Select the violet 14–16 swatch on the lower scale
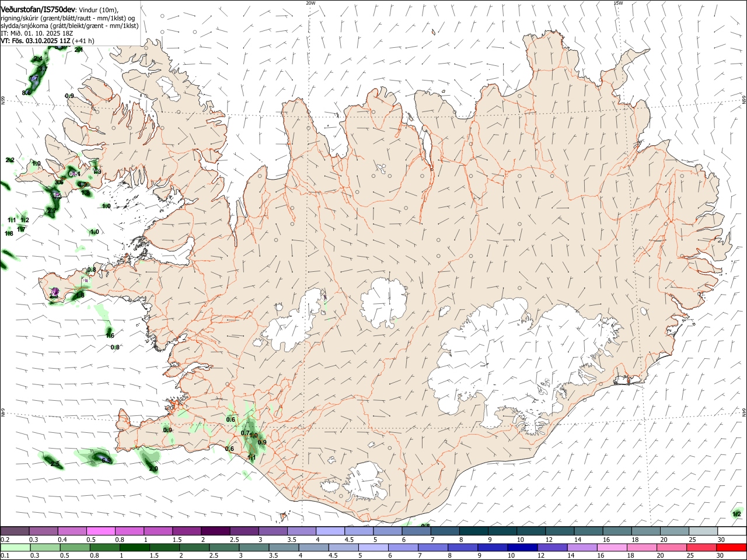This screenshot has width=747, height=560. (582, 548)
